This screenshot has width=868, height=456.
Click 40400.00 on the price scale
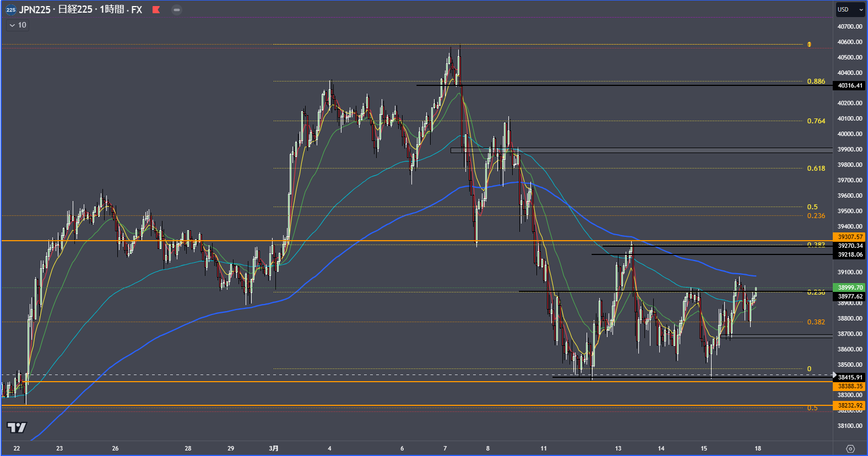(850, 73)
